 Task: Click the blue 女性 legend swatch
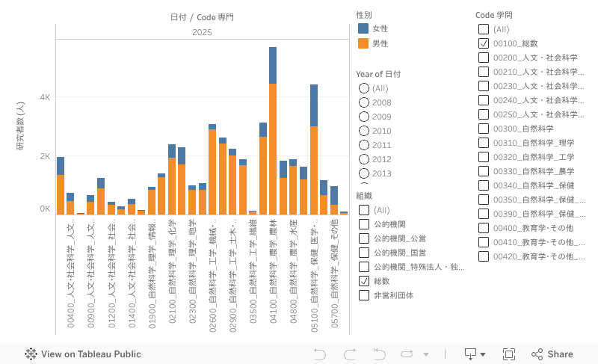363,28
